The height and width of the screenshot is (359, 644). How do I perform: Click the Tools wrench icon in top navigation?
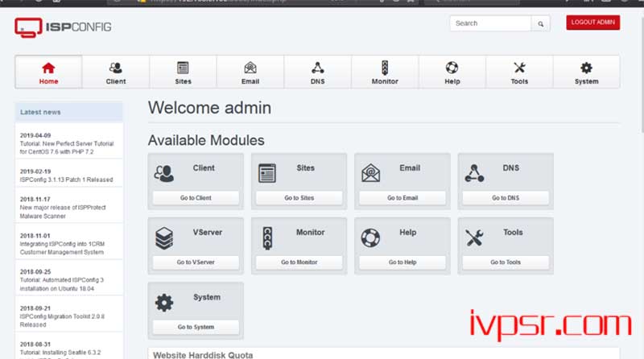pos(519,68)
